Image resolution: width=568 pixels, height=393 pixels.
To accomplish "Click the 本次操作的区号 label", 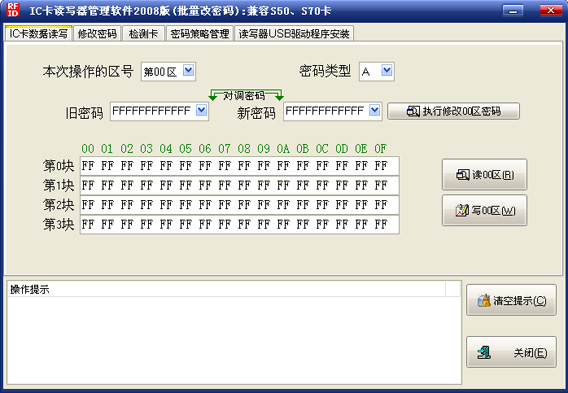I will (88, 71).
